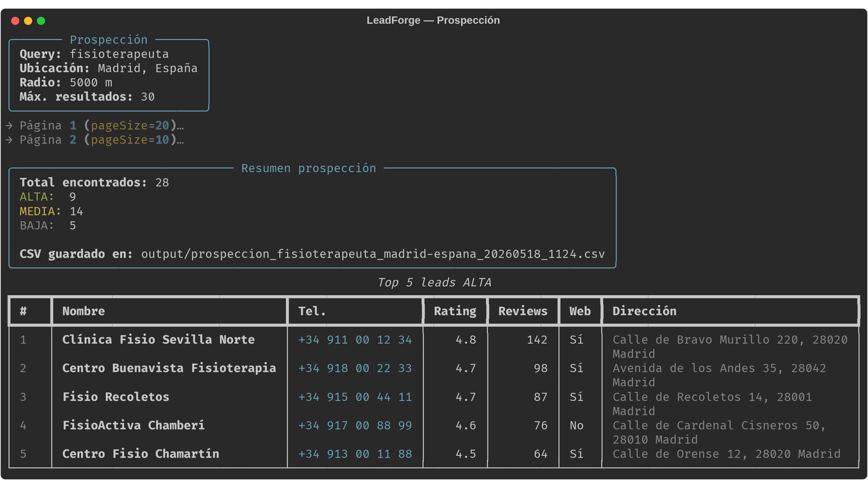Screen dimensions: 868x488
Task: Click address Calle de Bravo Murillo 220
Action: pyautogui.click(x=730, y=347)
